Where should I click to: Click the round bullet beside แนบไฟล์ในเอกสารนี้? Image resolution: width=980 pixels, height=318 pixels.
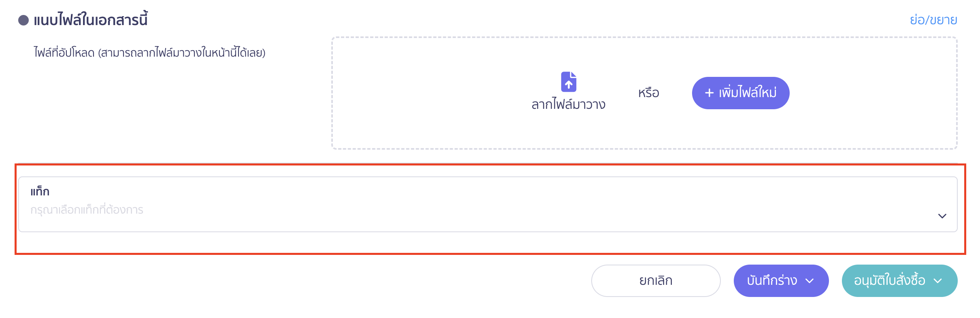coord(23,20)
